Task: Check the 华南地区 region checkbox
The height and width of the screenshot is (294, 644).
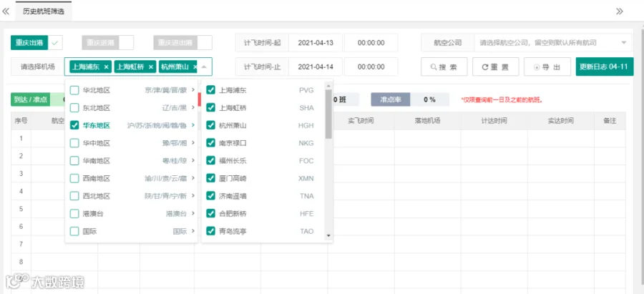Action: (x=74, y=161)
